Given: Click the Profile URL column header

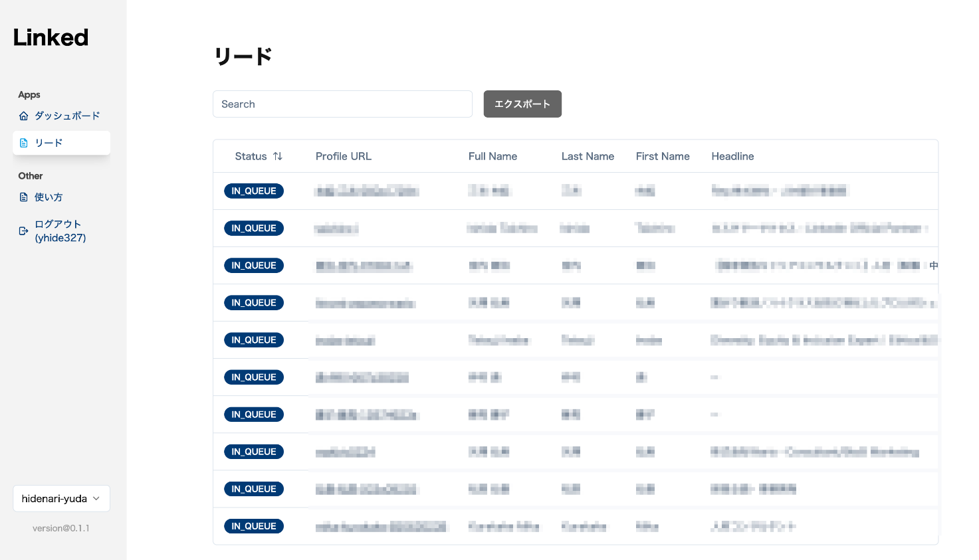Looking at the screenshot, I should coord(344,156).
